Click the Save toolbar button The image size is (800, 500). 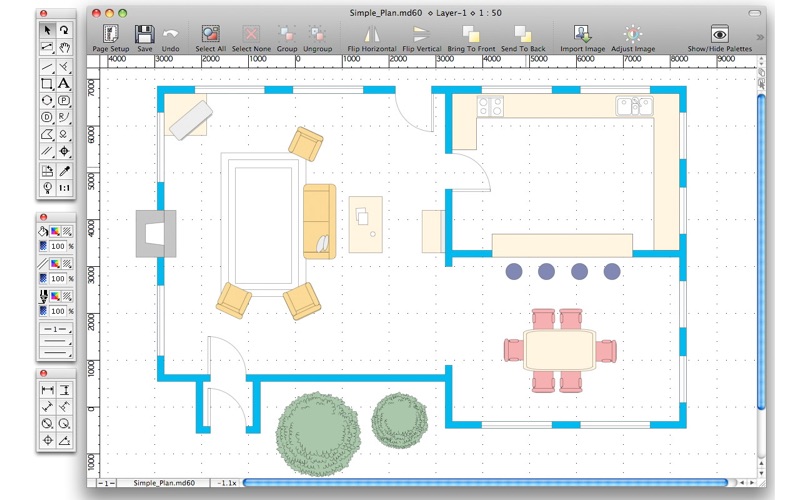[x=145, y=38]
